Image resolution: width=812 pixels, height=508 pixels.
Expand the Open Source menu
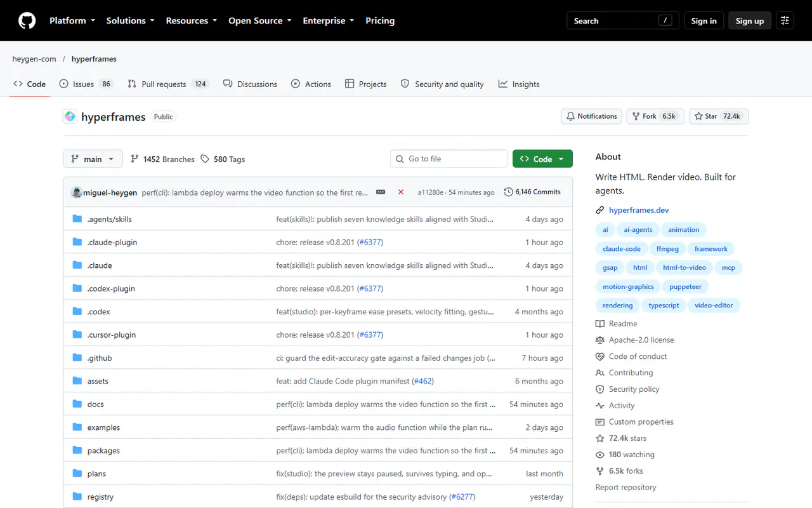pyautogui.click(x=260, y=21)
